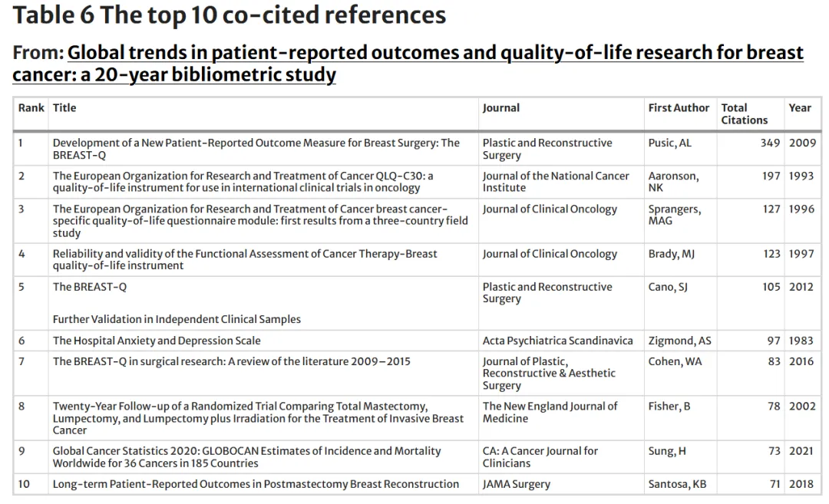This screenshot has width=829, height=504.
Task: Click the 'Journal' column header
Action: 501,107
